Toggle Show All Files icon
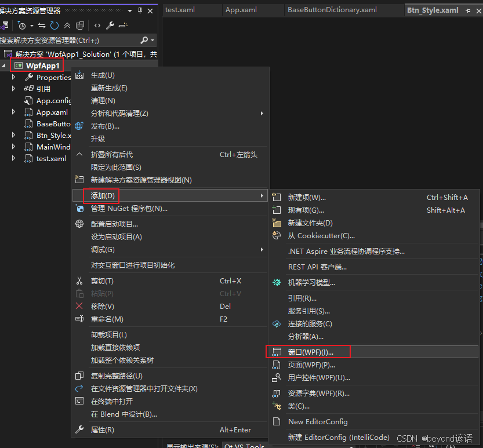The height and width of the screenshot is (448, 483). (80, 26)
